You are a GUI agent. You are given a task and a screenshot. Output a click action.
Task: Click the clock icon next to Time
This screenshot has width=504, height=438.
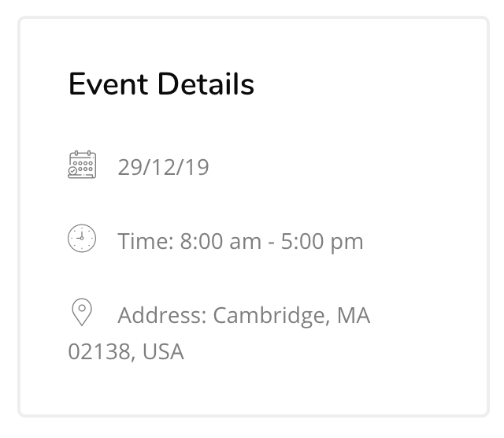pyautogui.click(x=82, y=238)
